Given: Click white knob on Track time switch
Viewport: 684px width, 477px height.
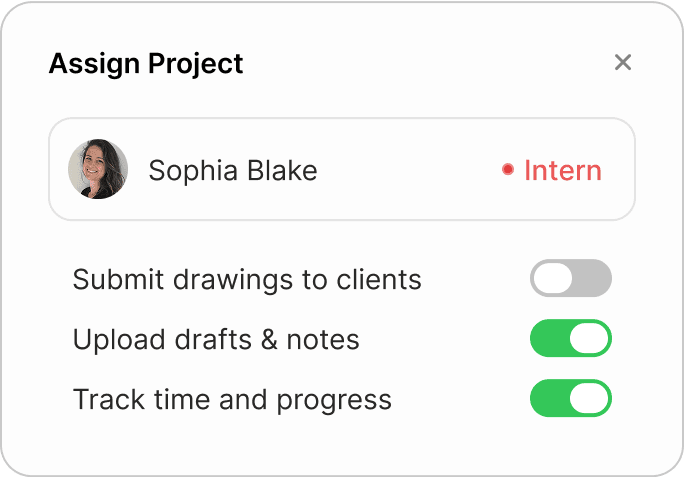Looking at the screenshot, I should (x=590, y=399).
